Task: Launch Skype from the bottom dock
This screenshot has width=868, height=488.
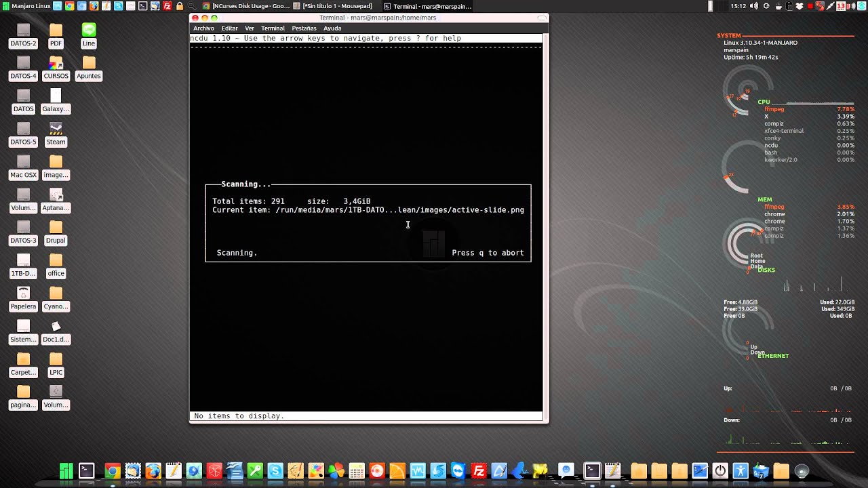Action: tap(275, 470)
